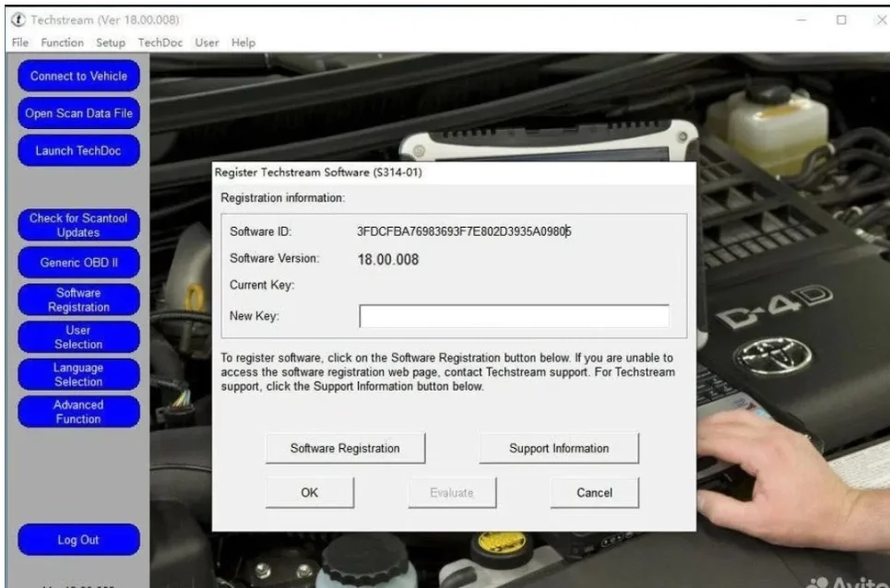Open the File menu
The image size is (890, 588).
(20, 42)
